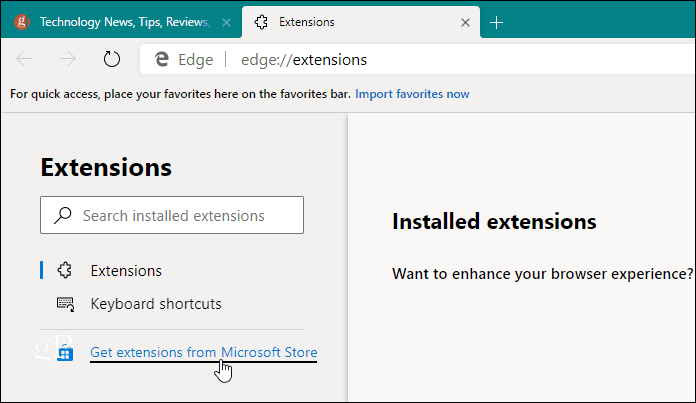Close the Extensions tab

[x=465, y=22]
